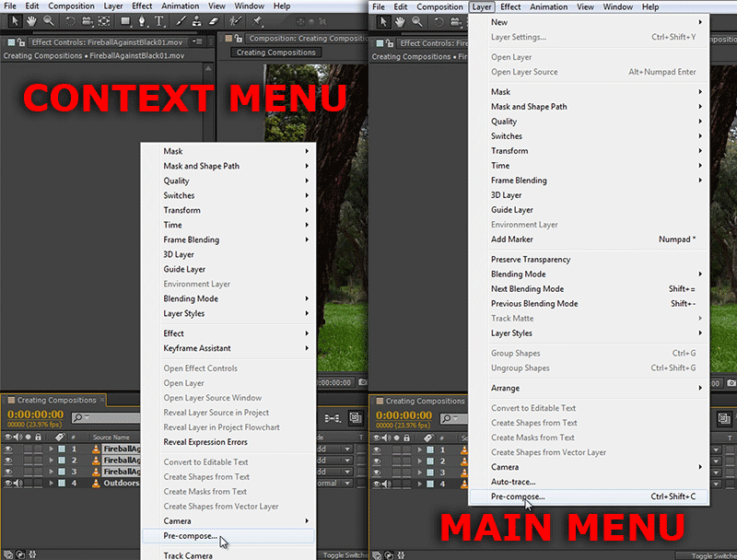The width and height of the screenshot is (737, 560).
Task: Click Reveal Expression Errors in context menu
Action: 228,442
